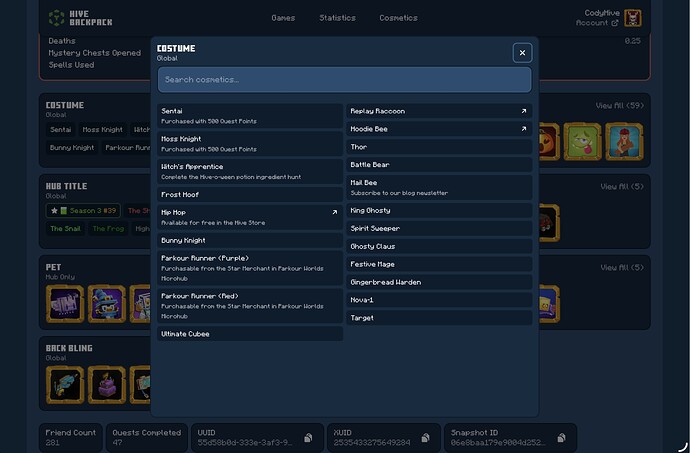Select the King Ghosty costume
This screenshot has width=690, height=453.
[x=439, y=210]
